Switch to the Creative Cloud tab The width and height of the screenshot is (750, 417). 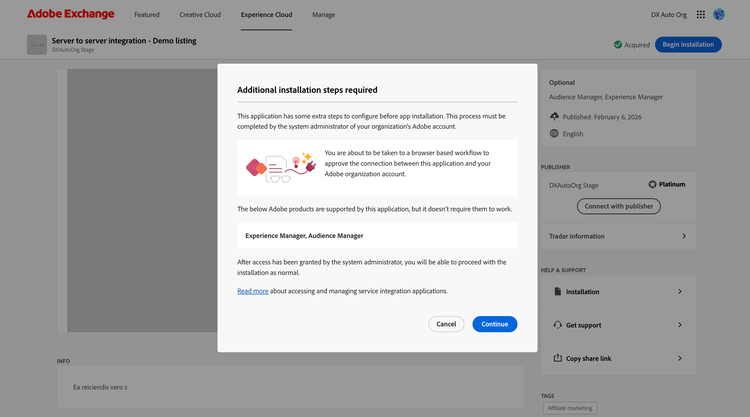coord(200,15)
